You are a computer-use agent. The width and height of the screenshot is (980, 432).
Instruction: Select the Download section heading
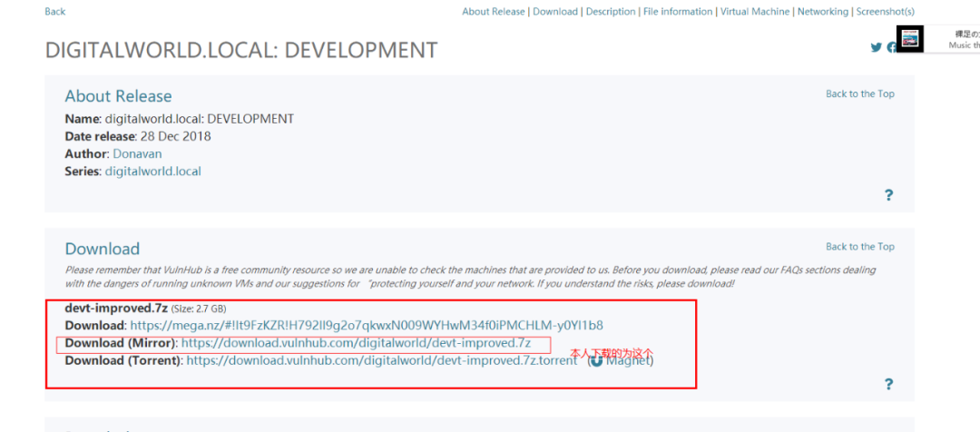(x=103, y=249)
